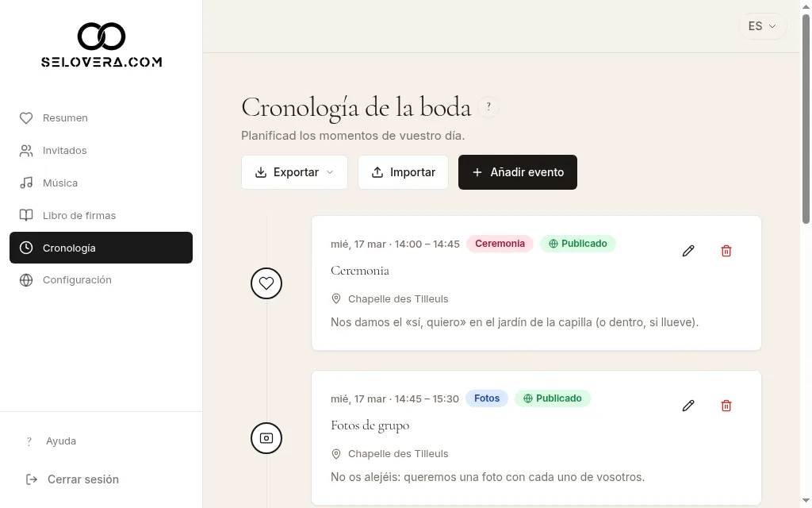This screenshot has height=508, width=812.
Task: Click the Cronología de la boda heading
Action: point(356,108)
